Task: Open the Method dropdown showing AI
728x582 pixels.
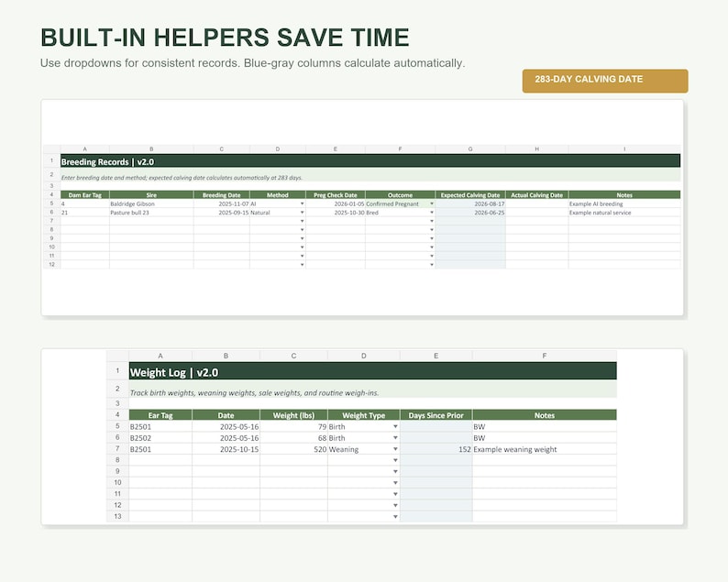Action: [302, 203]
